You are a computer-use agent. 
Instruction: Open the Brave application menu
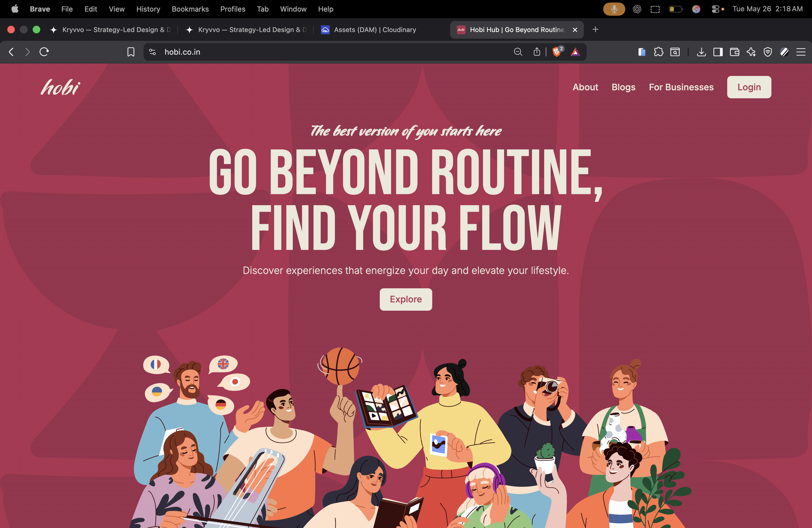(x=40, y=9)
